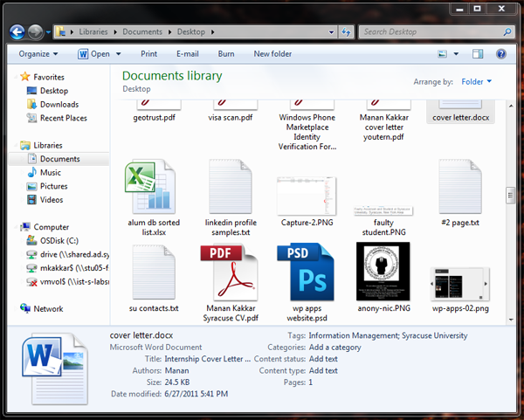524x420 pixels.
Task: Open Help with the question mark icon
Action: click(501, 54)
